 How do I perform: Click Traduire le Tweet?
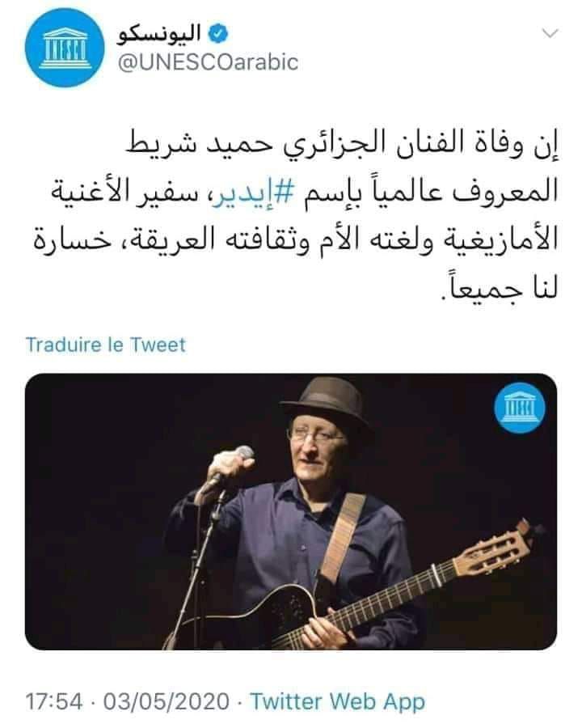(x=106, y=345)
